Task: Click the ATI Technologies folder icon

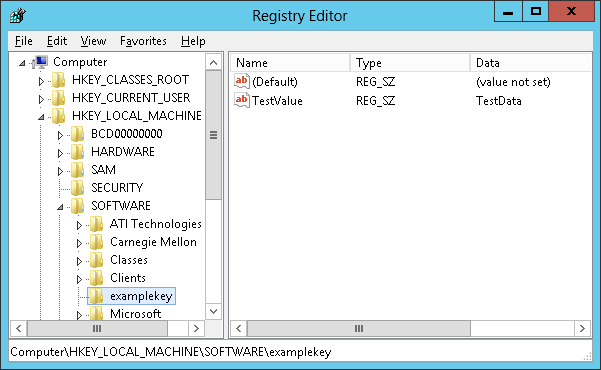Action: [x=96, y=224]
